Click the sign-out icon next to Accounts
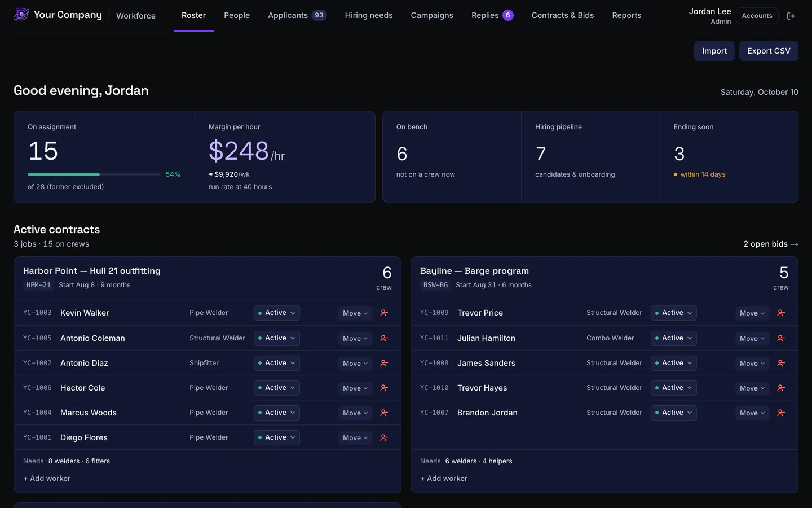The image size is (812, 508). [791, 16]
